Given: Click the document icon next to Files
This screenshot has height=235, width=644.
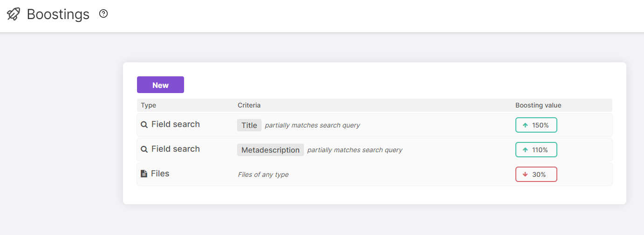Looking at the screenshot, I should [x=144, y=174].
